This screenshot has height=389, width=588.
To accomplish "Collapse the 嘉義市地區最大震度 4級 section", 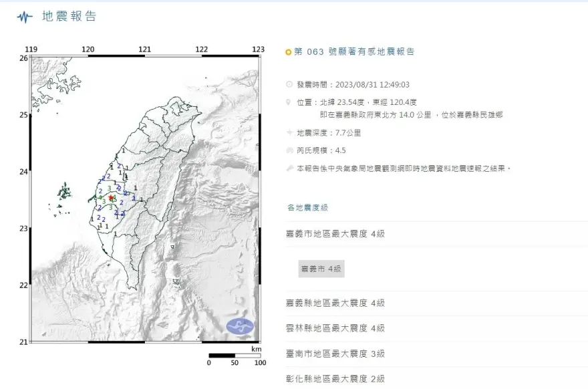I will click(335, 234).
